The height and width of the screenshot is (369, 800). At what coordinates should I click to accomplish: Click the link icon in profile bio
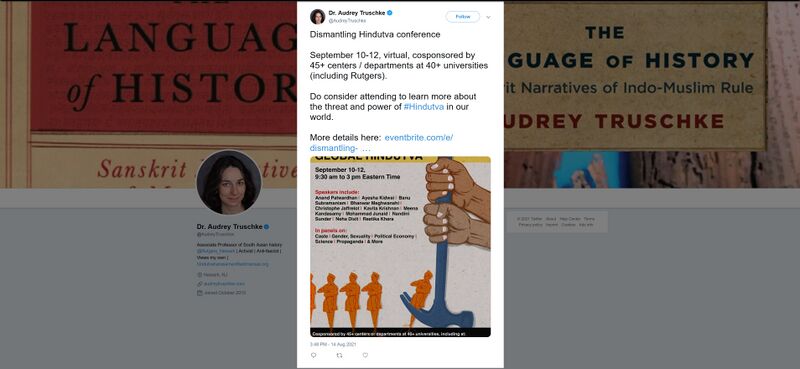point(199,284)
